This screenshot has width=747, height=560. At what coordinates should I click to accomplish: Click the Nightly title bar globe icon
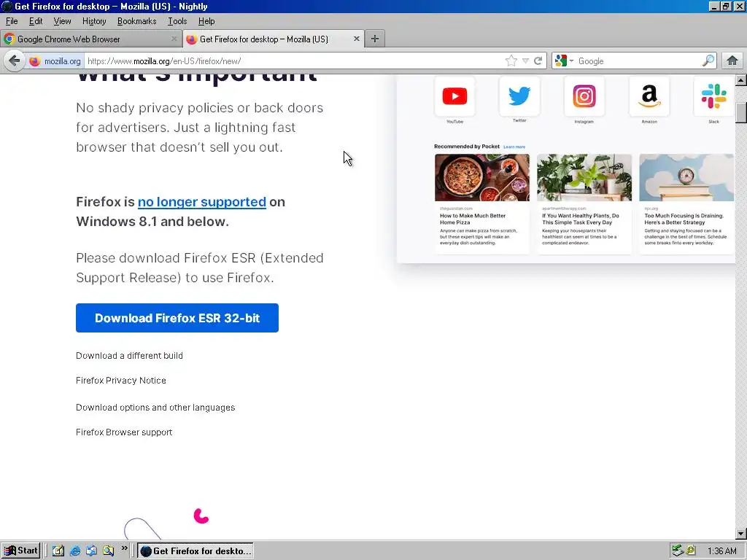tap(7, 6)
